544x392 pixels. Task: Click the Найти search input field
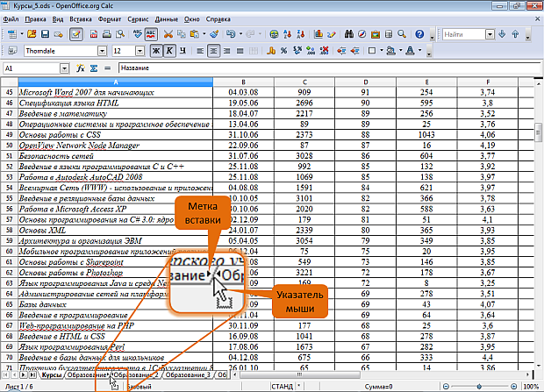462,34
